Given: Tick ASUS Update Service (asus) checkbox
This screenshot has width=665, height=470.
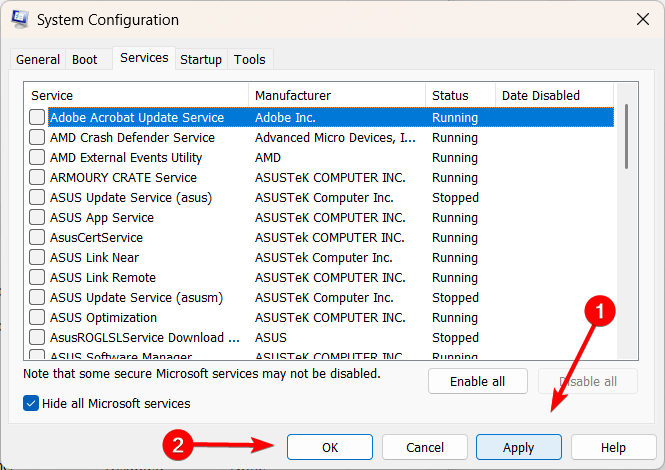Looking at the screenshot, I should [37, 197].
